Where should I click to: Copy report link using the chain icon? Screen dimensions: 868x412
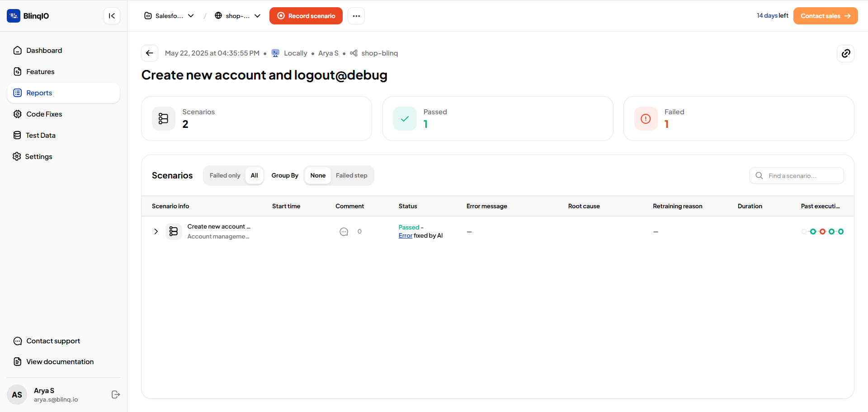845,53
